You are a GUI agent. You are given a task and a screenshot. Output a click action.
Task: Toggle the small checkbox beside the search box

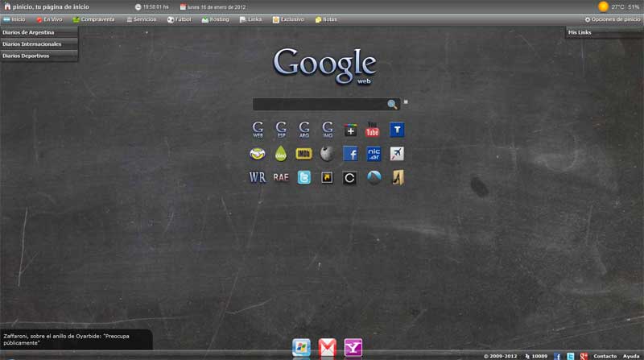tap(406, 102)
